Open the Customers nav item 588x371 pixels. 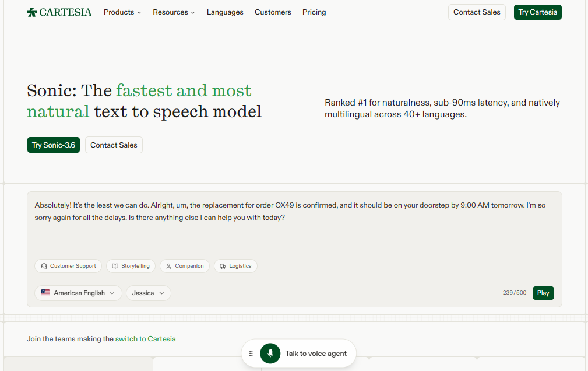pos(273,12)
